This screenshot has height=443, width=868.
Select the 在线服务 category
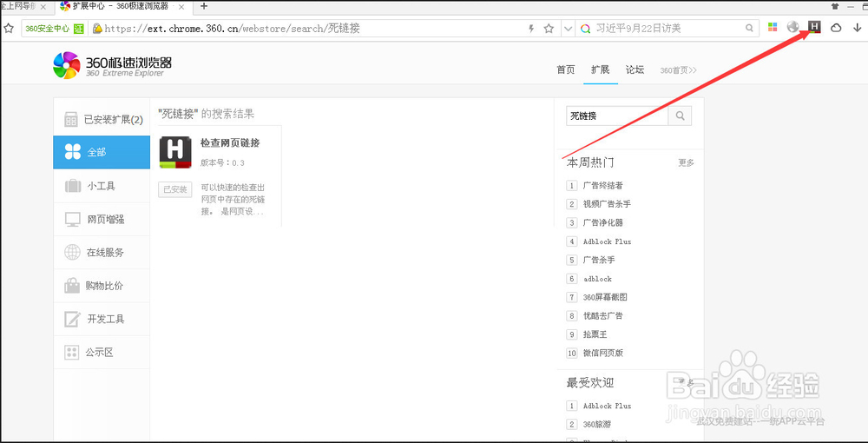[x=102, y=253]
